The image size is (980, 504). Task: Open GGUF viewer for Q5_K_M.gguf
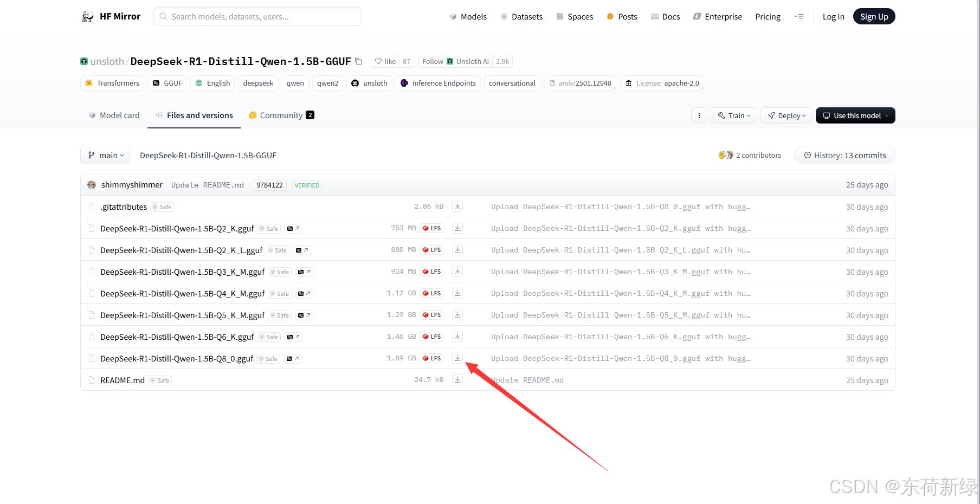[x=304, y=315]
